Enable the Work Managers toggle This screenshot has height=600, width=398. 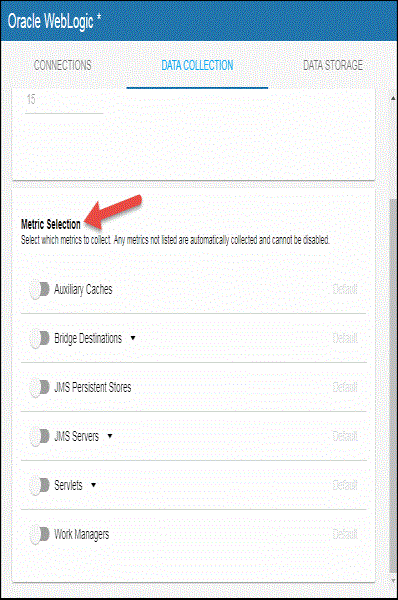(39, 535)
